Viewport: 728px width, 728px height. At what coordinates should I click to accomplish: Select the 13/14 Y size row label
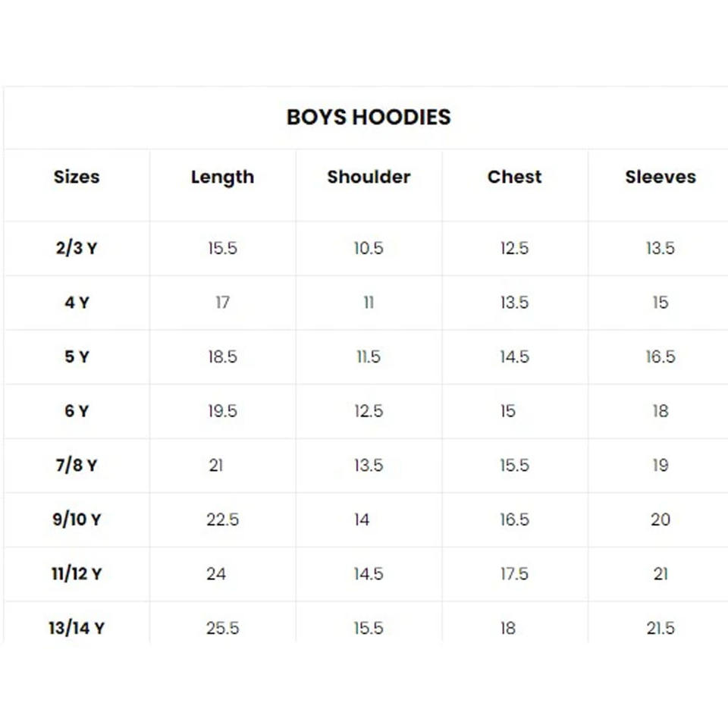click(77, 628)
